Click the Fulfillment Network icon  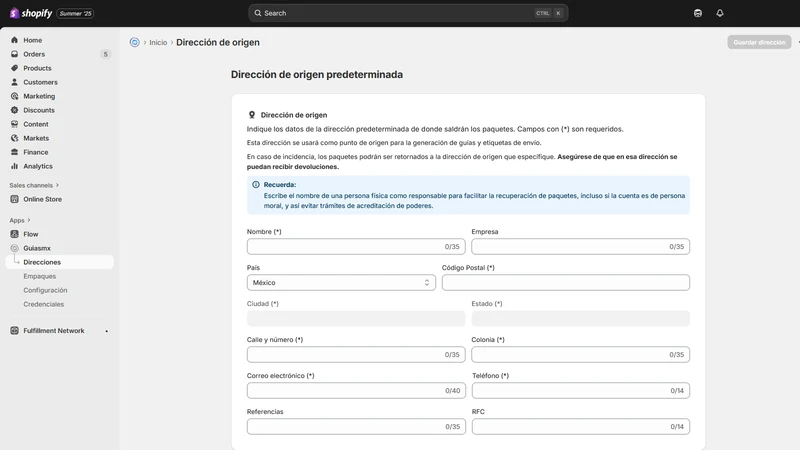click(14, 331)
